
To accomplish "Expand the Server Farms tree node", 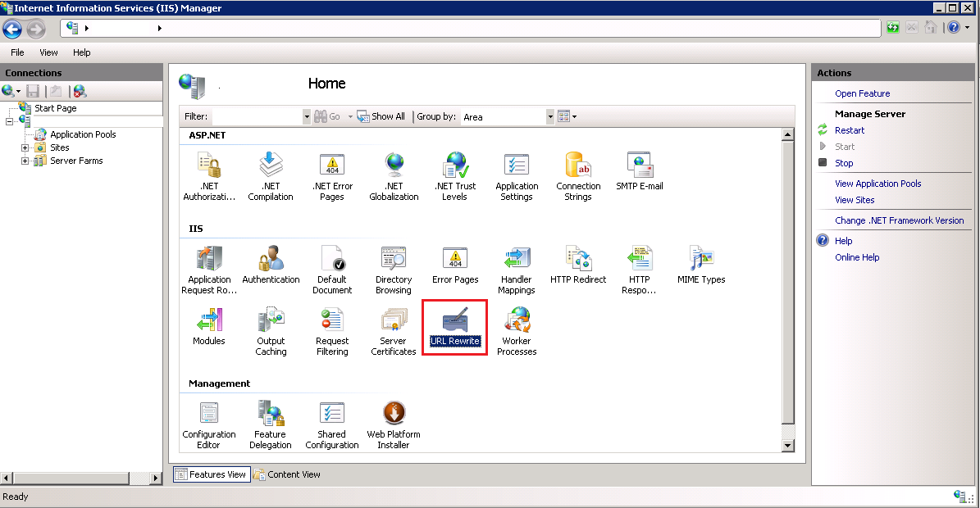I will (x=25, y=161).
